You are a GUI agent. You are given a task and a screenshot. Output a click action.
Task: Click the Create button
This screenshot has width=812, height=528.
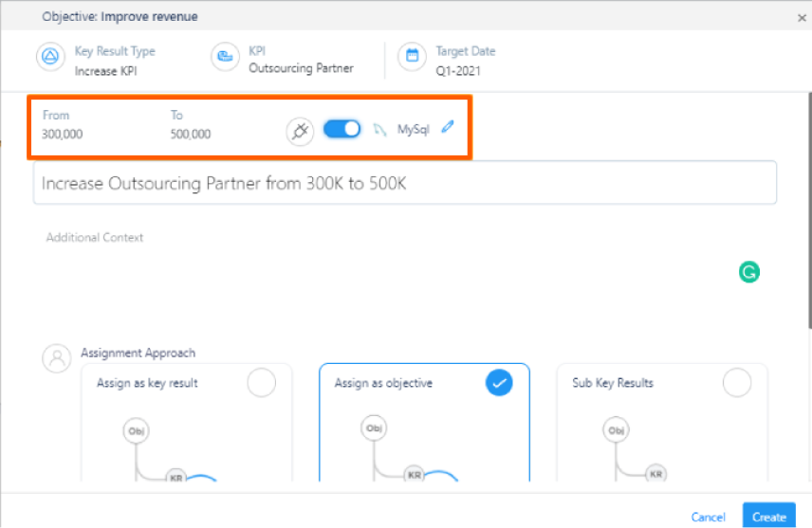(769, 516)
